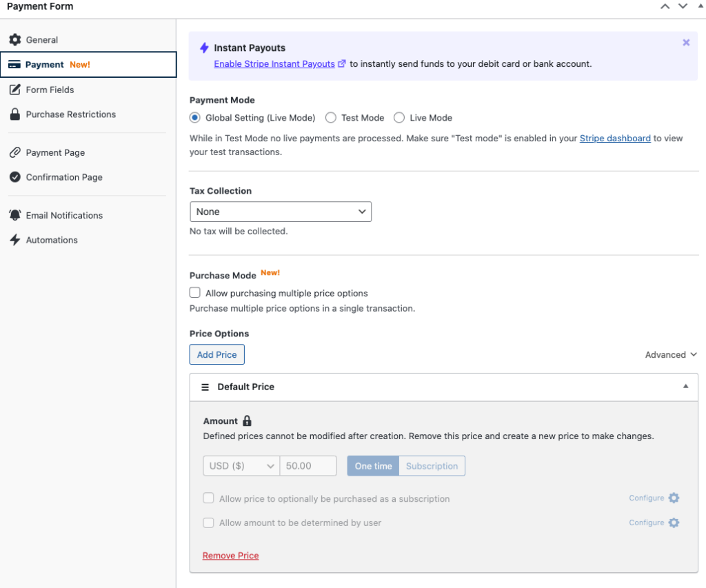
Task: Open the Tax Collection dropdown
Action: 281,212
